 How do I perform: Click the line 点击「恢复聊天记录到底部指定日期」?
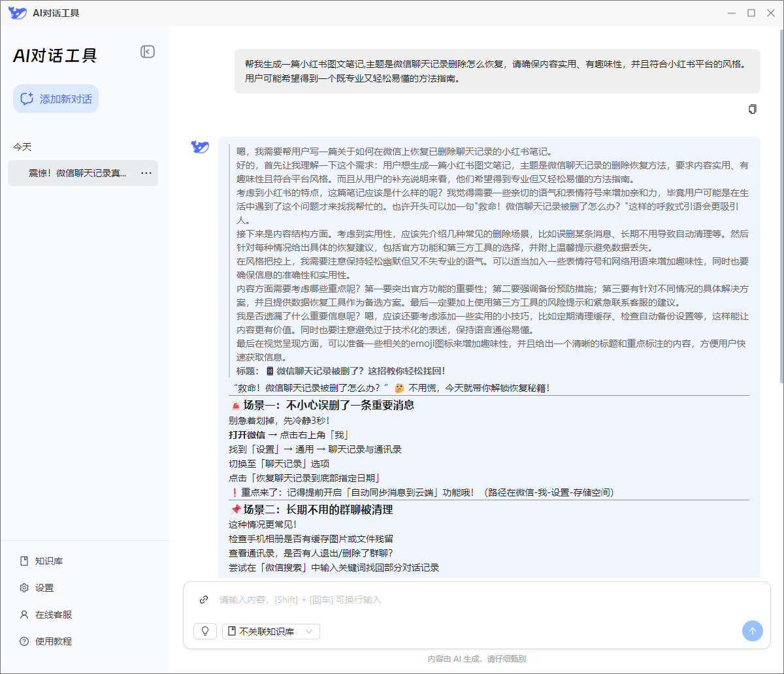304,478
